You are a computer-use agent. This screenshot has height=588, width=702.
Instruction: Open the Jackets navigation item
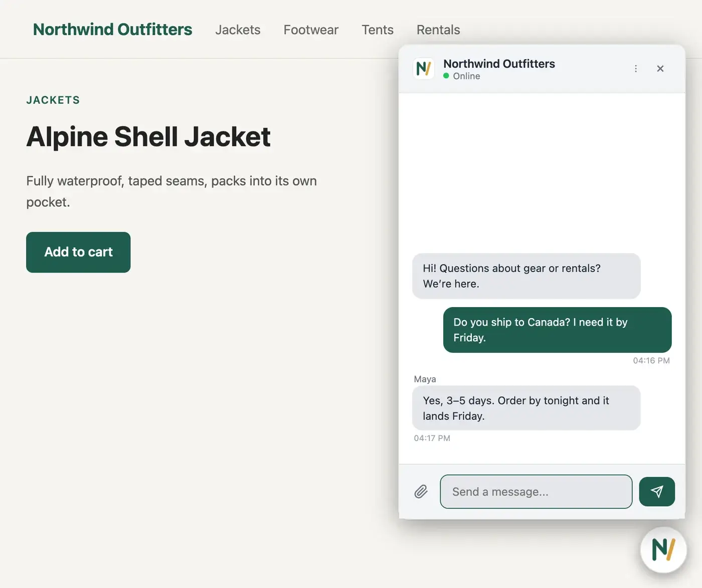coord(238,30)
